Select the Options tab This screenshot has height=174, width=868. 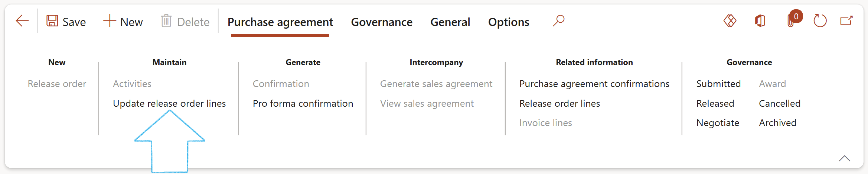coord(509,22)
